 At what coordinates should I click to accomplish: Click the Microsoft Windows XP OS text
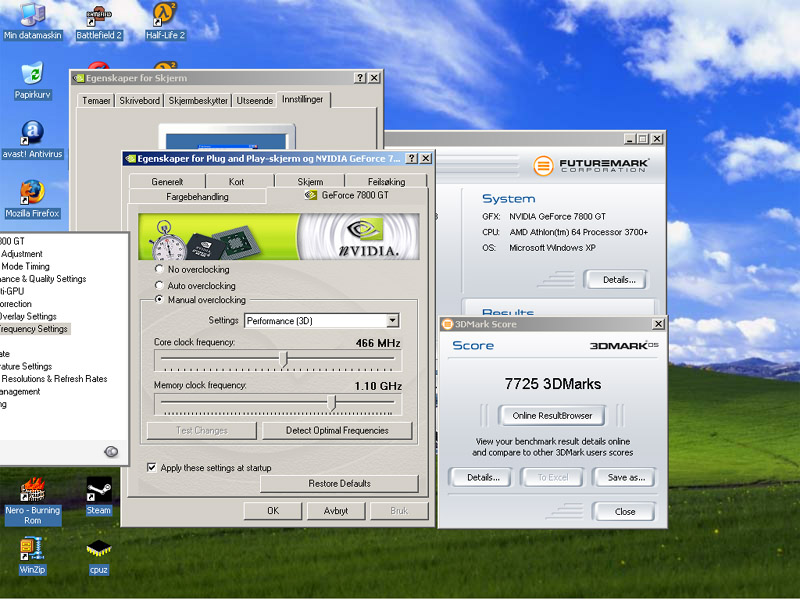pos(552,248)
